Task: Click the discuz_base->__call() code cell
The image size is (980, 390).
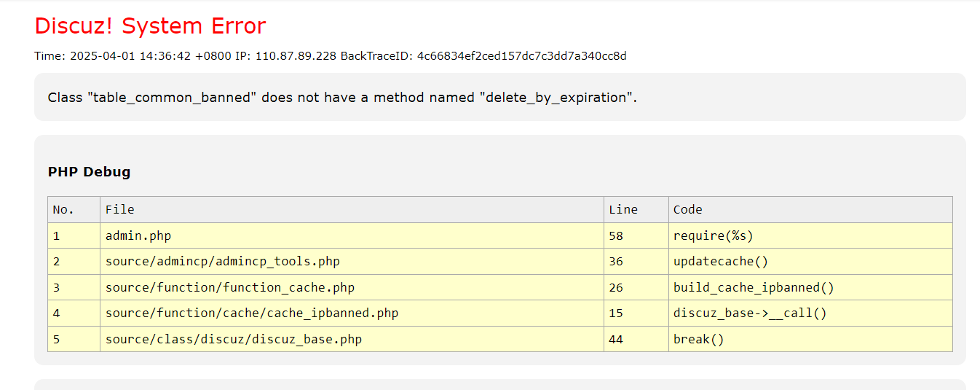Action: pos(810,313)
